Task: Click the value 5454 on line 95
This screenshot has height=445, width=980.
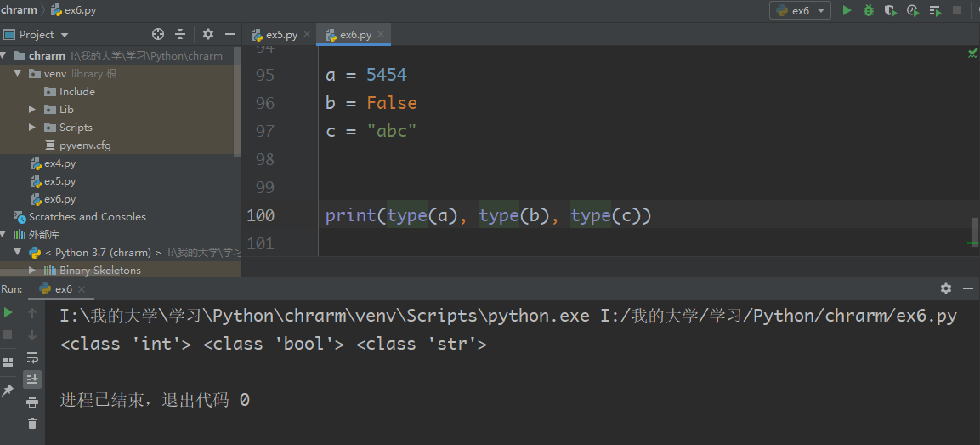Action: [x=386, y=75]
